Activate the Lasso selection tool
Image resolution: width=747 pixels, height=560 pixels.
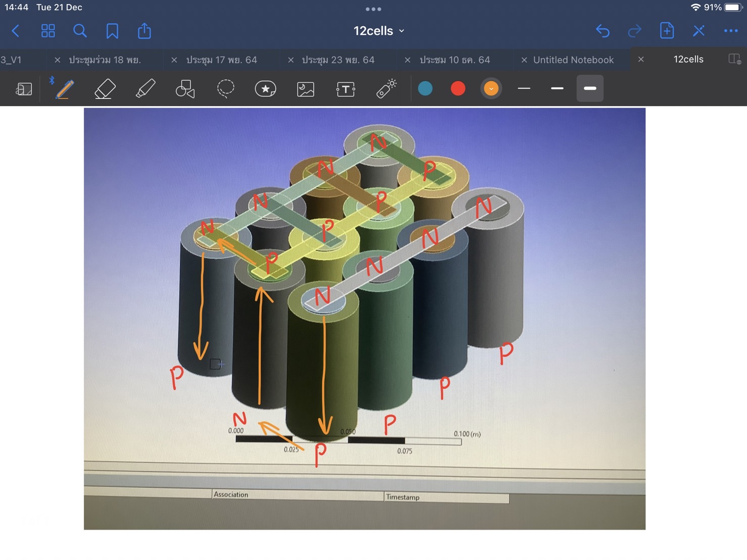click(225, 88)
